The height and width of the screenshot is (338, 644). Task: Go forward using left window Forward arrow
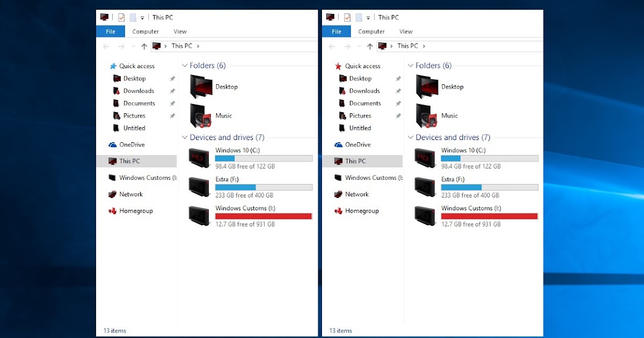[x=121, y=47]
